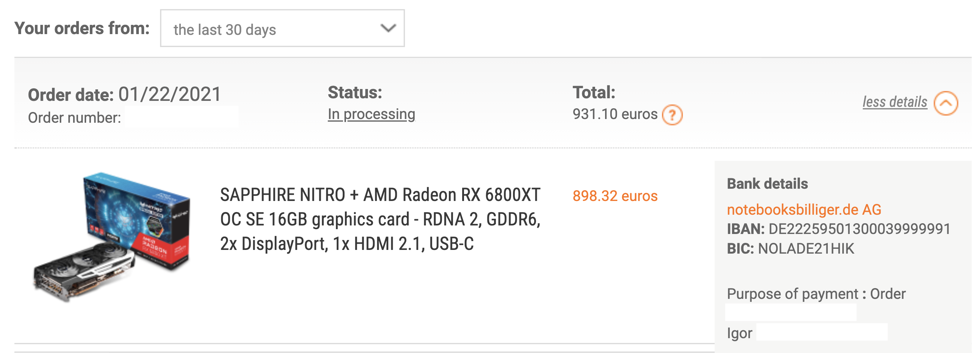980x353 pixels.
Task: Click the 'Order number:' label
Action: (x=75, y=118)
